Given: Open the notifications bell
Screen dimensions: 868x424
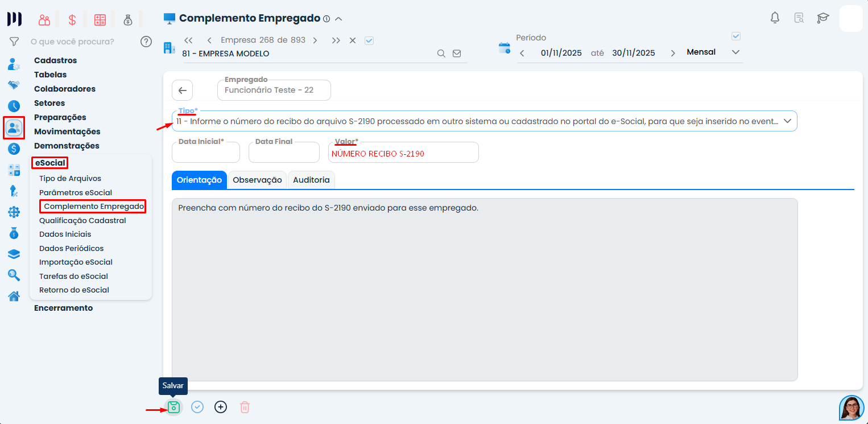Looking at the screenshot, I should point(775,18).
